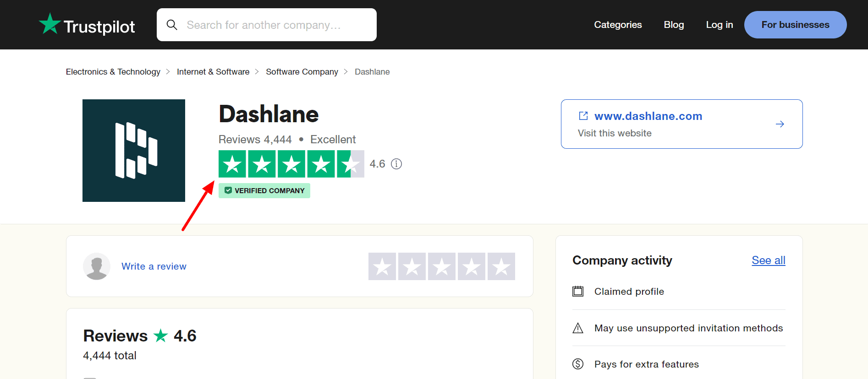Open the Internet & Software breadcrumb
Screen dimensions: 868x379
coord(213,72)
